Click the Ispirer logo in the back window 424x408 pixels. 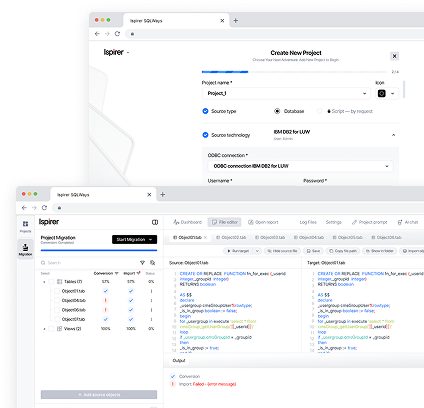click(x=114, y=52)
